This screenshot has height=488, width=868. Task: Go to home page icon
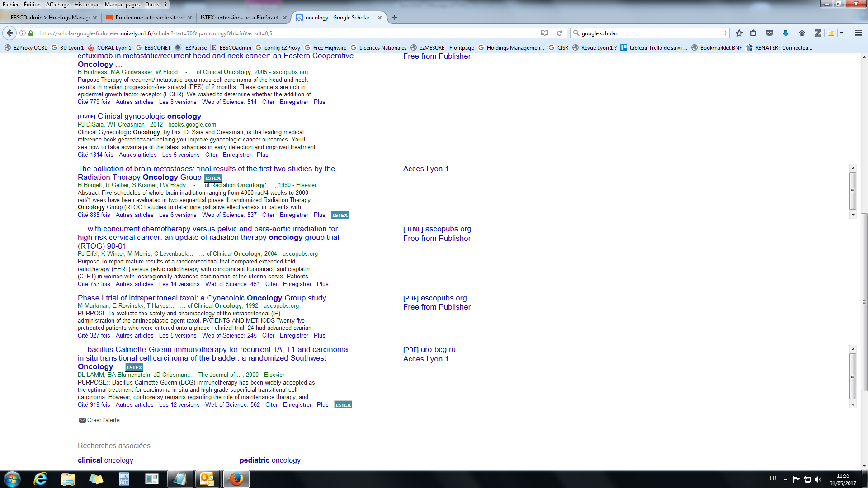point(802,33)
